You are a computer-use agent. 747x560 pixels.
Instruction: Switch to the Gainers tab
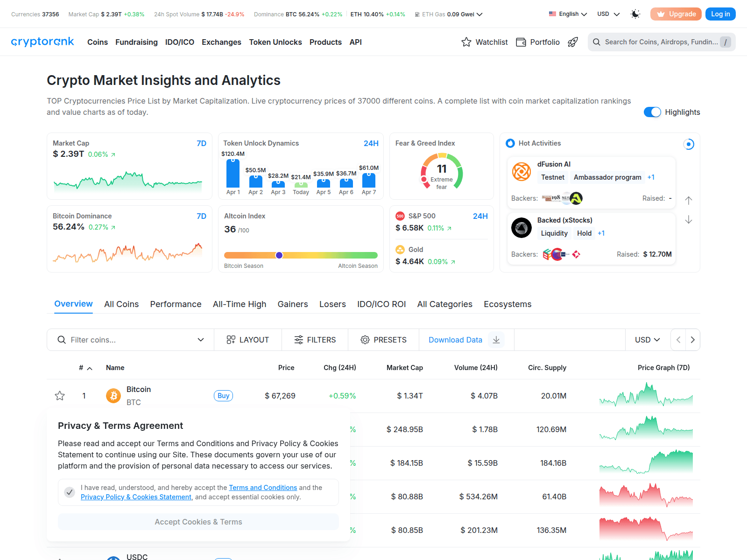coord(293,304)
